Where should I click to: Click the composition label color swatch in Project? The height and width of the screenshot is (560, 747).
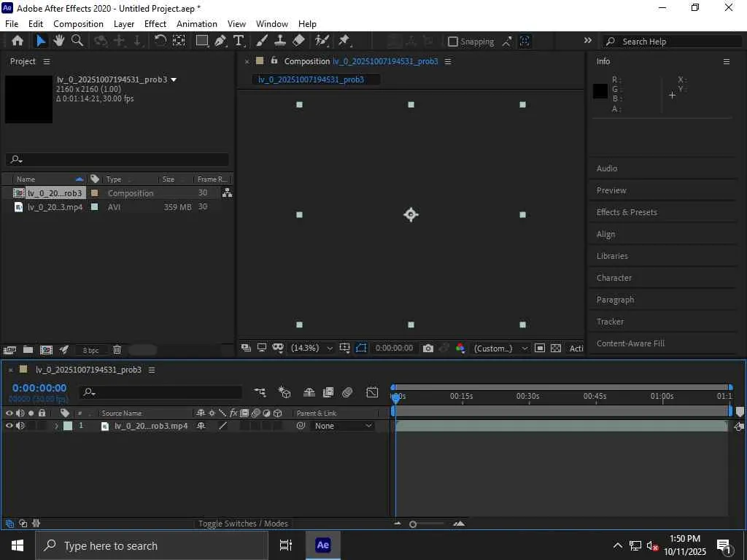(x=94, y=192)
